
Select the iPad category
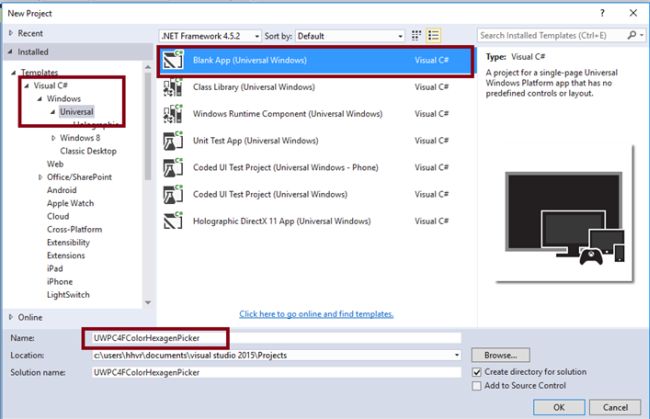click(x=55, y=269)
